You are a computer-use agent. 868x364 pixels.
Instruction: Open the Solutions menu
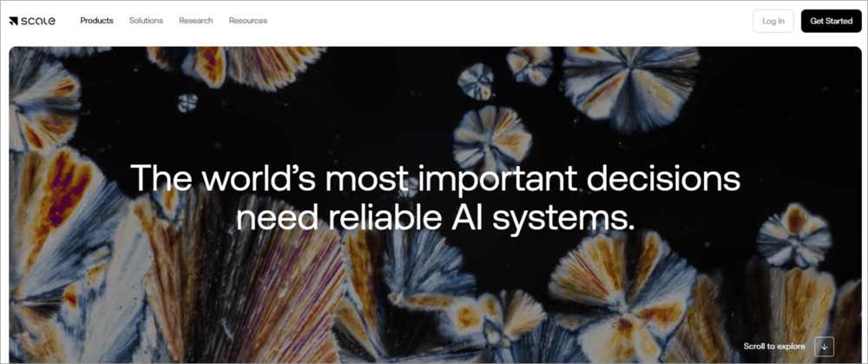(x=146, y=21)
